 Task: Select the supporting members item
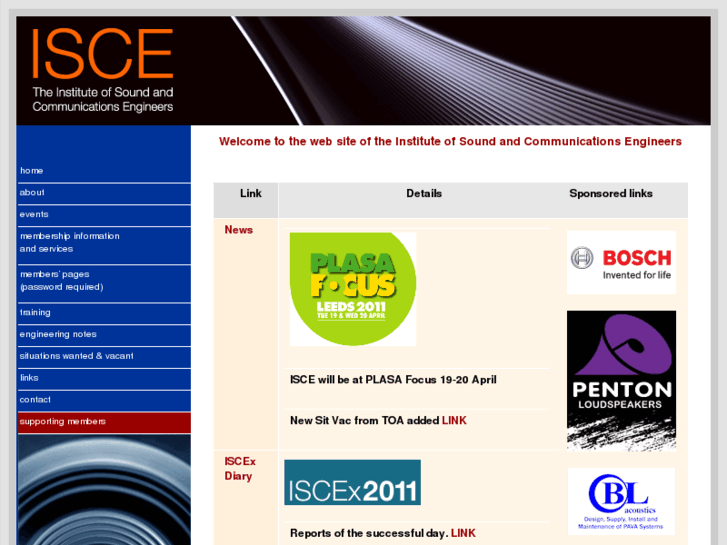104,422
